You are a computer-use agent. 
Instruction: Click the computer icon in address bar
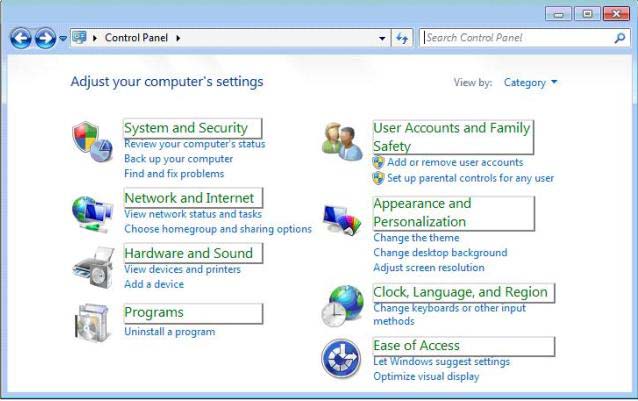coord(79,37)
